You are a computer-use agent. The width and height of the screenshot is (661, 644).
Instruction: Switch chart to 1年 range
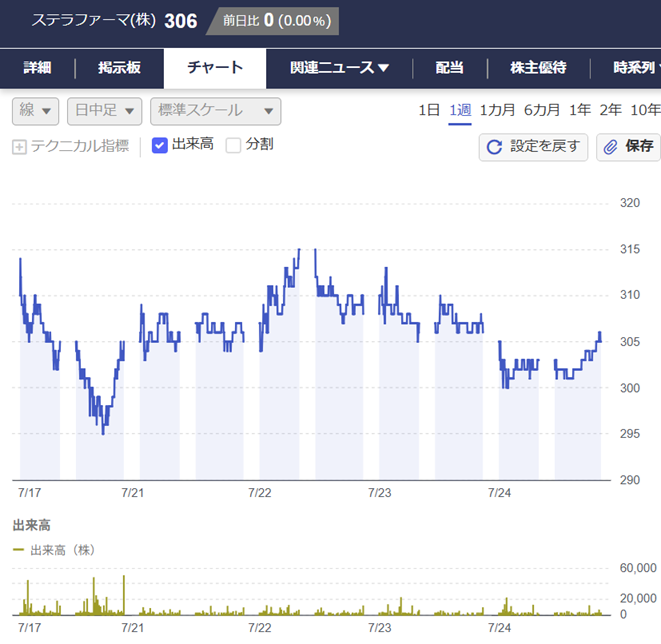coord(580,110)
